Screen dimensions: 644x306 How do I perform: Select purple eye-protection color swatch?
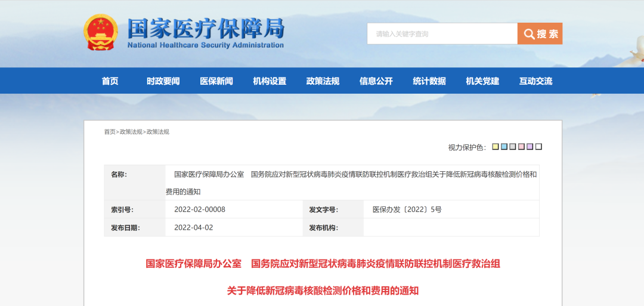point(530,147)
